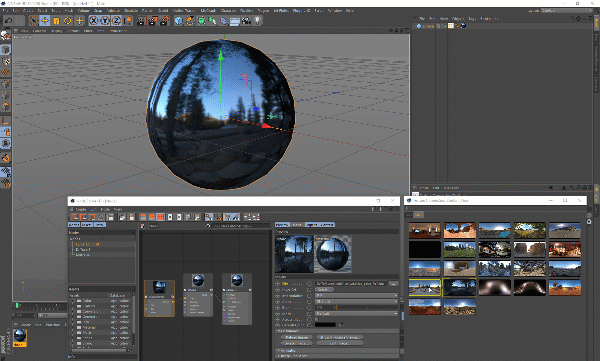This screenshot has height=361, width=600.
Task: Click Render to Picture Viewer icon
Action: 153,21
